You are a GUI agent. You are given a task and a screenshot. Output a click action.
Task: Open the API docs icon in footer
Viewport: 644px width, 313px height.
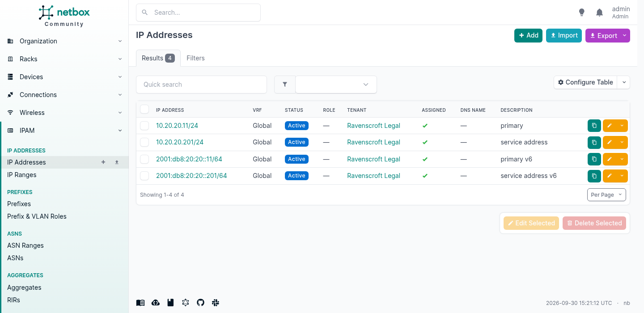pyautogui.click(x=170, y=303)
